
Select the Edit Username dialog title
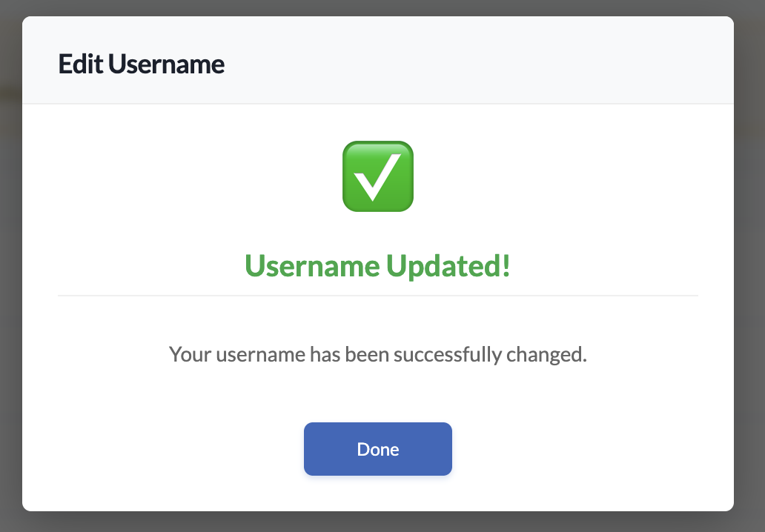point(141,64)
